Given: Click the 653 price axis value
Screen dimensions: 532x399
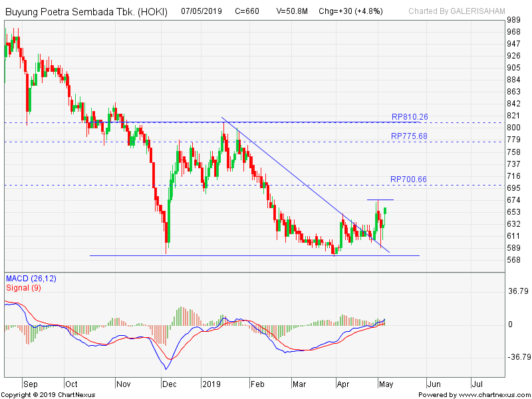Looking at the screenshot, I should tap(513, 212).
